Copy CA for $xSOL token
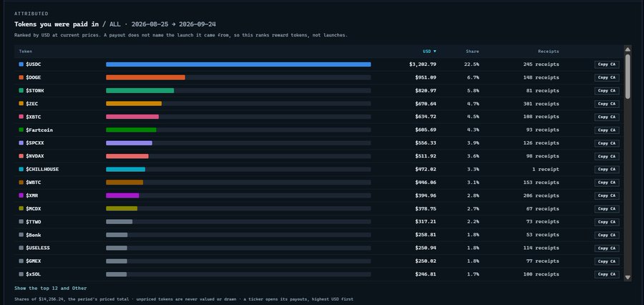 click(607, 274)
